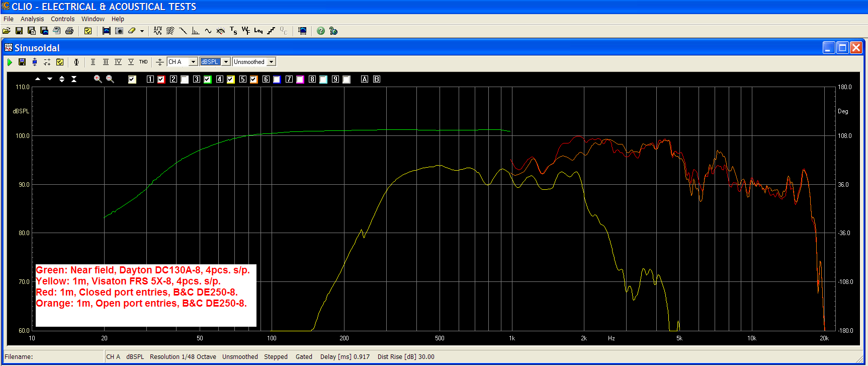Click overlay store button 5
This screenshot has width=868, height=366.
pyautogui.click(x=243, y=79)
